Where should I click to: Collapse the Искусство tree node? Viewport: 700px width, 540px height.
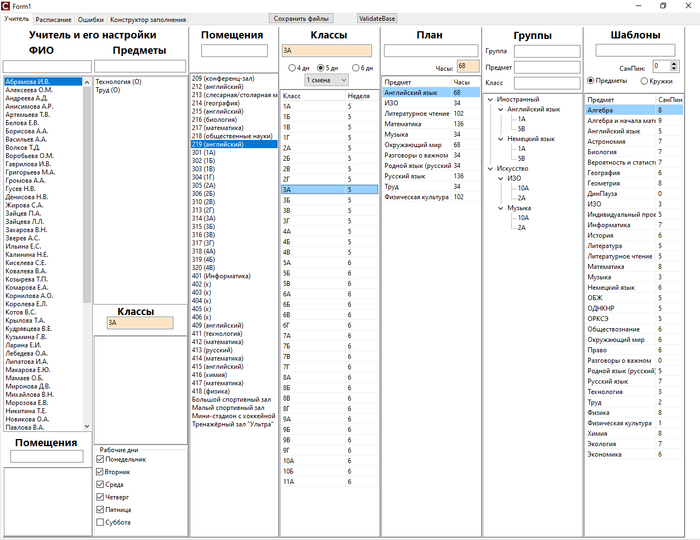490,168
